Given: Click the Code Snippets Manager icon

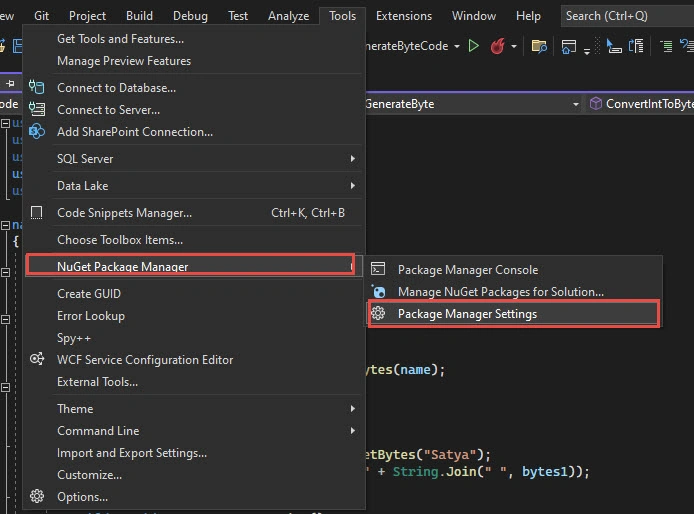Looking at the screenshot, I should pos(37,213).
